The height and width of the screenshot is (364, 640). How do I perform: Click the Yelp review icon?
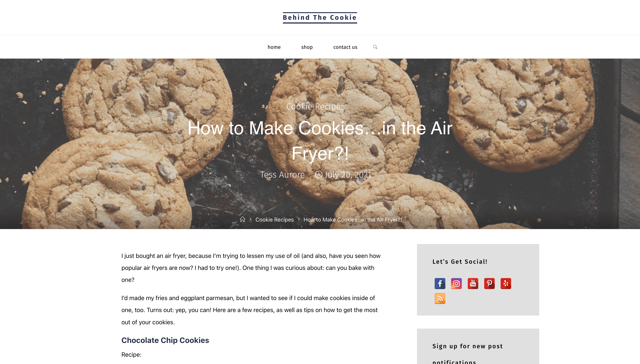506,283
